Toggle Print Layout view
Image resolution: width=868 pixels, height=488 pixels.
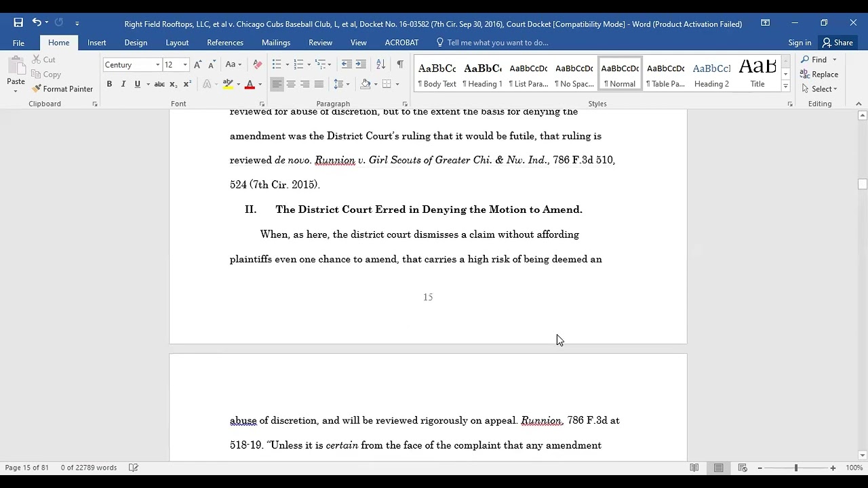point(718,468)
